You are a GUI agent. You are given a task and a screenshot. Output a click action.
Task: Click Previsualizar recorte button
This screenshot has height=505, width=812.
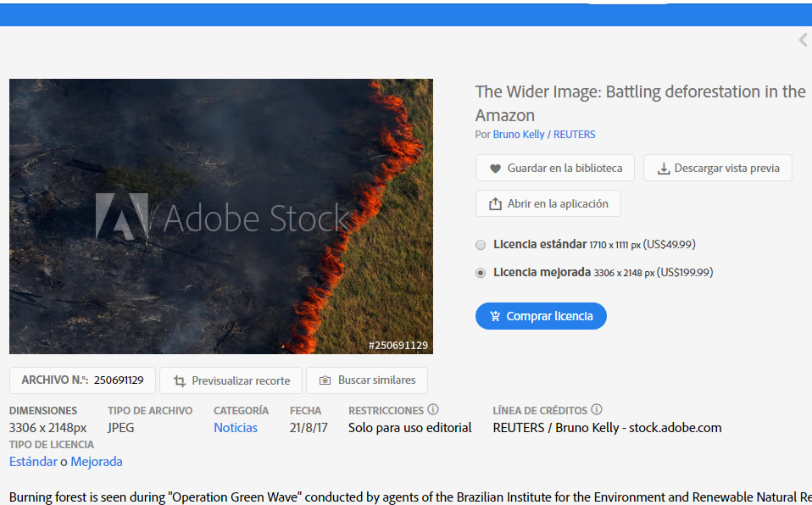click(231, 380)
